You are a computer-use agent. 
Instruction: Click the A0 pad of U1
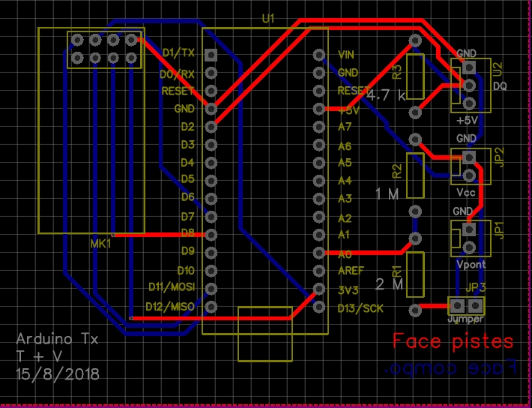(x=319, y=253)
